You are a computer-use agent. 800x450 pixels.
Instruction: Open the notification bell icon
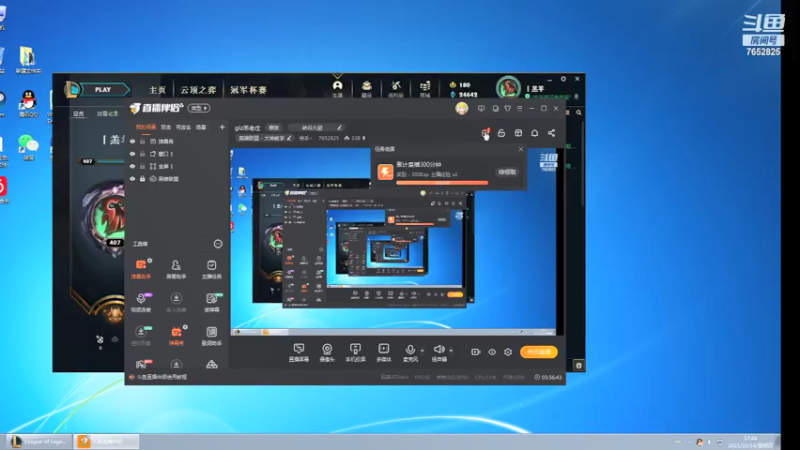tap(535, 133)
